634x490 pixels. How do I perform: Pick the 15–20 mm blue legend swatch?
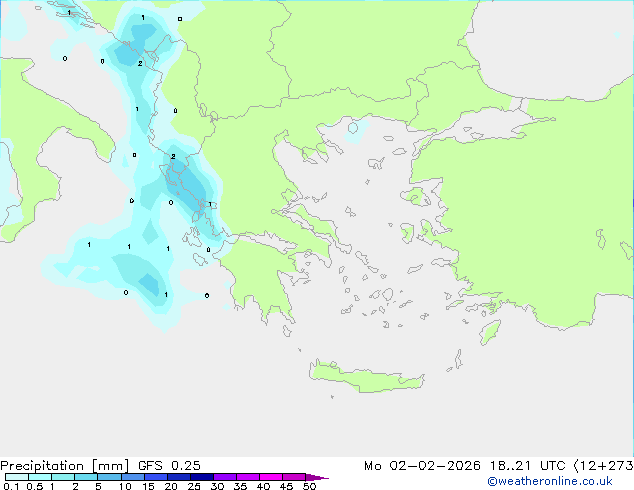[x=156, y=477]
